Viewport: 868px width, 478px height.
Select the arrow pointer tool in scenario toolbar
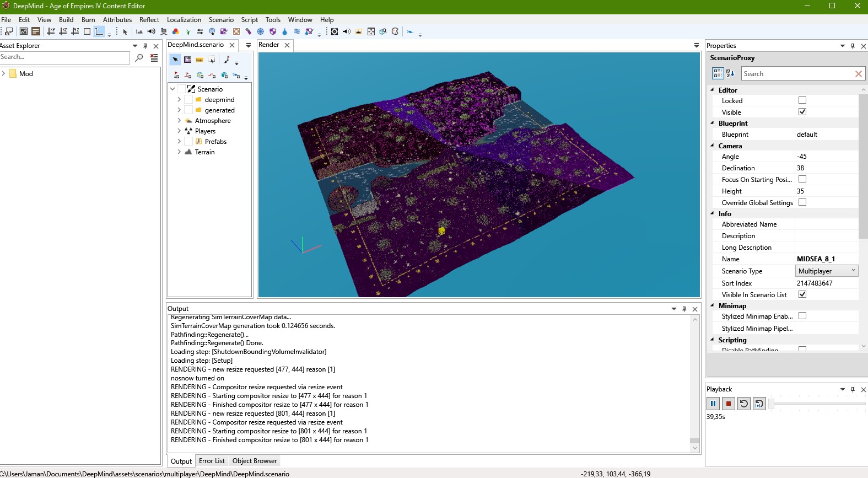click(x=175, y=60)
